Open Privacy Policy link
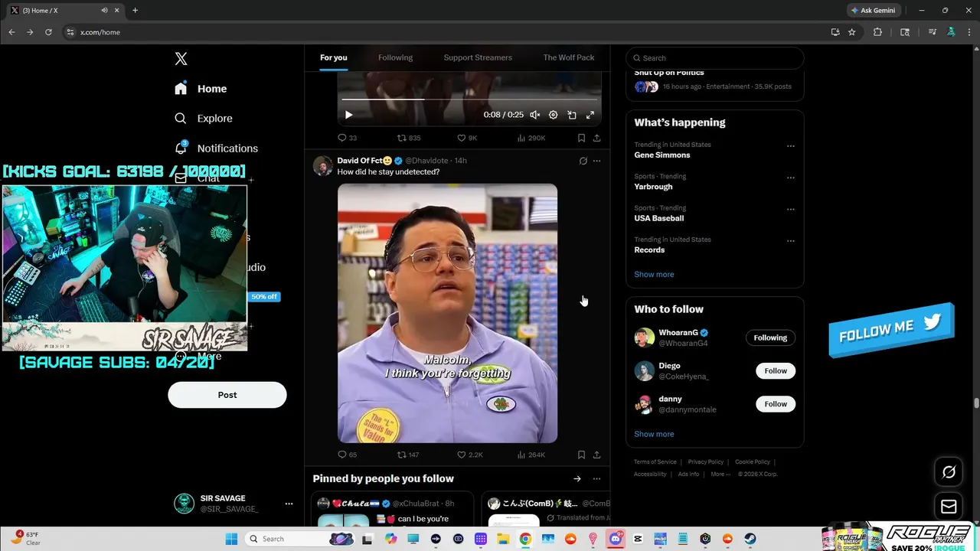 (x=706, y=462)
